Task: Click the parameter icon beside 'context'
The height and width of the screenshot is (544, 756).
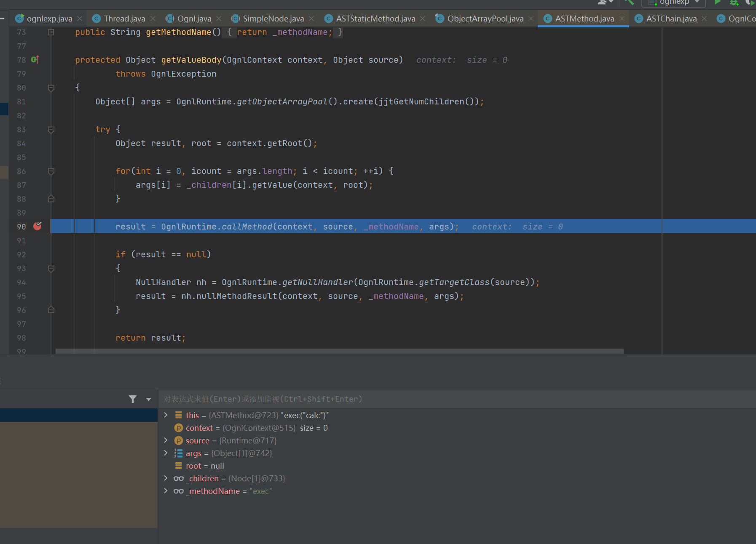Action: tap(179, 428)
